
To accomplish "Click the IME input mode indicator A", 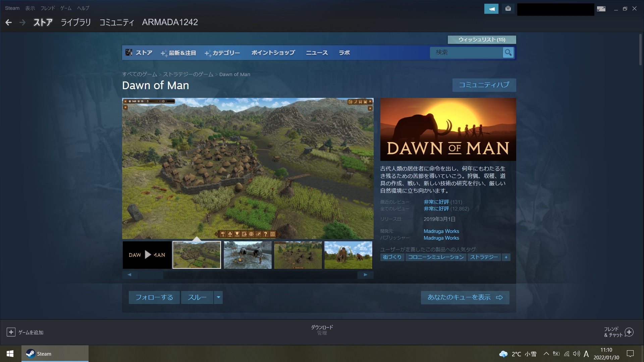I will pos(586,354).
